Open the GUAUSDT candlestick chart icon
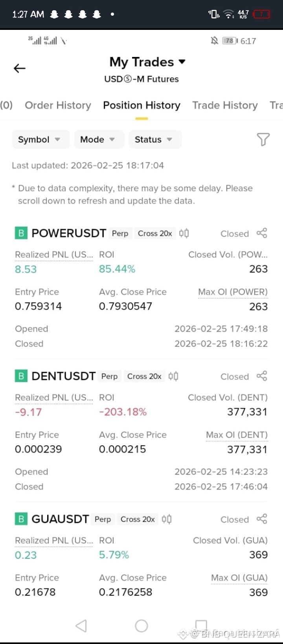 pos(167,519)
